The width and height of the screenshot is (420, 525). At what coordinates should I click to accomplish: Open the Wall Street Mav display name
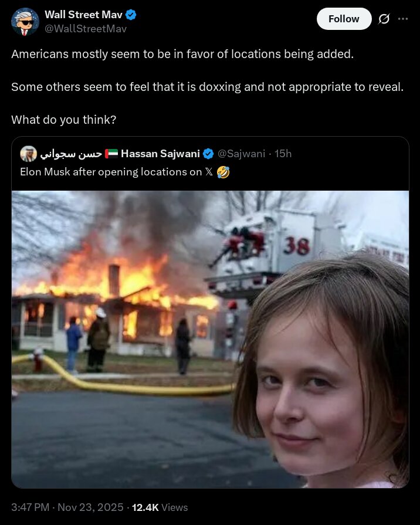(x=83, y=15)
